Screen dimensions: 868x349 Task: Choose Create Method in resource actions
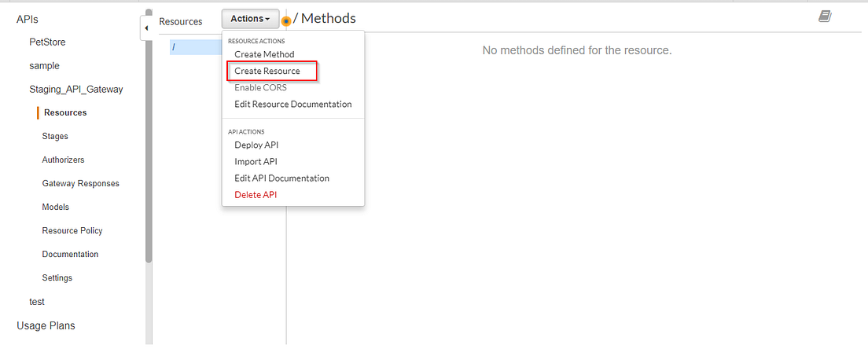[x=264, y=54]
